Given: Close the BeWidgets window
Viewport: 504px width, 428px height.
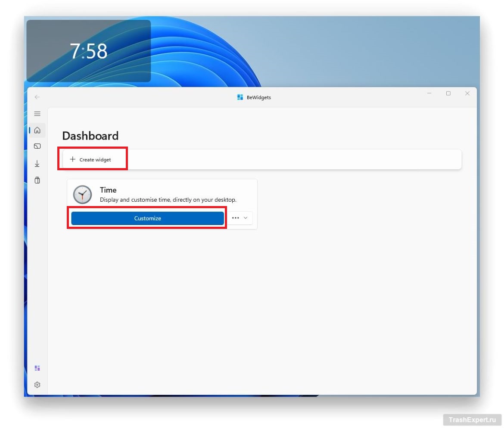Looking at the screenshot, I should (467, 94).
